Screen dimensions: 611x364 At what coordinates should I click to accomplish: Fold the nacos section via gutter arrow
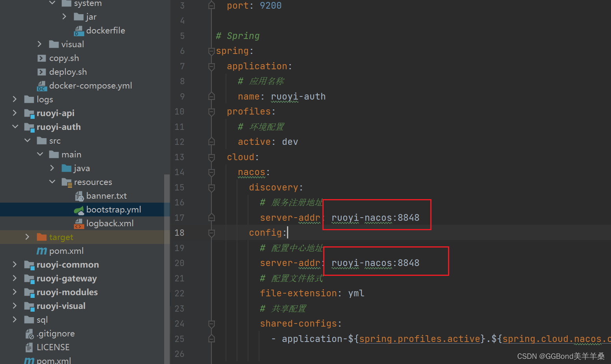(x=211, y=172)
